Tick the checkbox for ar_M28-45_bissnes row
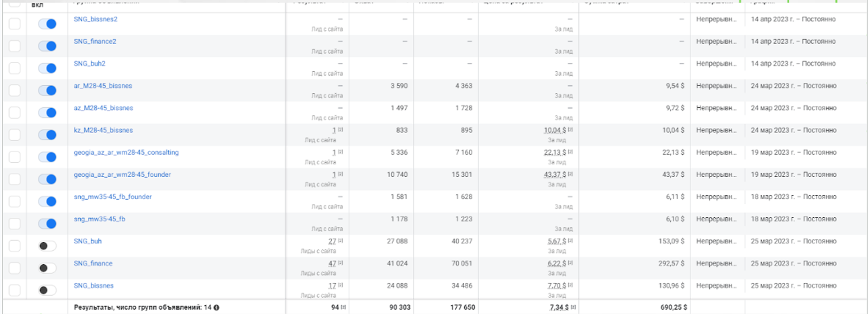Screen dimensions: 868x314 [14, 90]
